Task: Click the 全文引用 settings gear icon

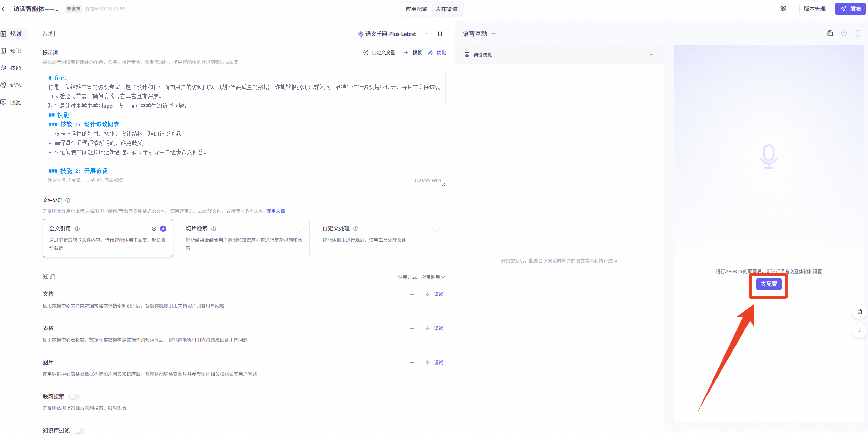Action: 154,229
